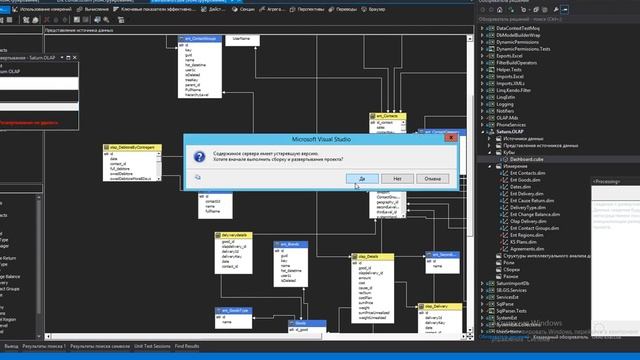Select Ent Cause Return.dim dimension
The width and height of the screenshot is (640, 360).
coord(532,201)
